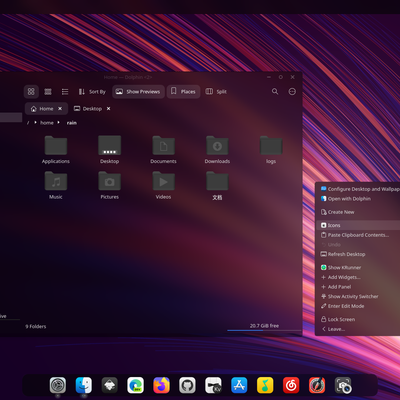The image size is (400, 400).
Task: Choose Paste Clipboard Contents
Action: coord(359,235)
